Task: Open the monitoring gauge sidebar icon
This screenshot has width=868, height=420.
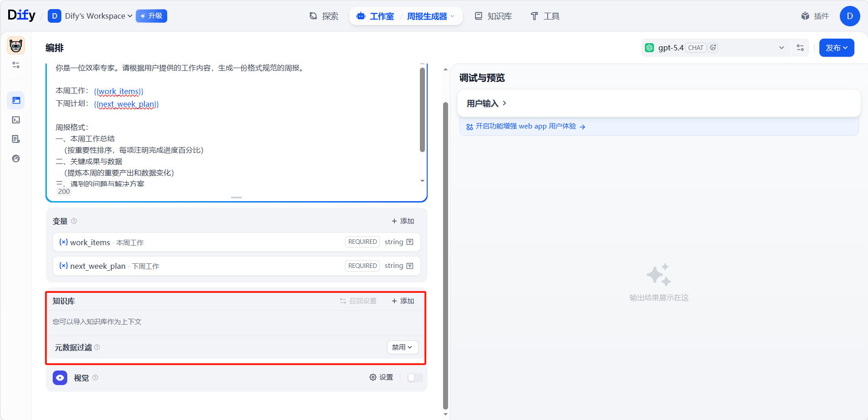Action: point(16,158)
